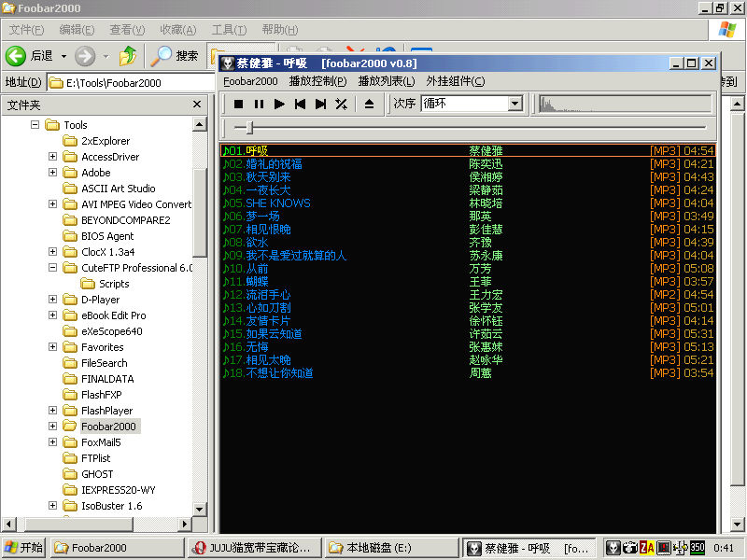Viewport: 747px width, 560px height.
Task: Select the Scripts subfolder
Action: pyautogui.click(x=114, y=284)
